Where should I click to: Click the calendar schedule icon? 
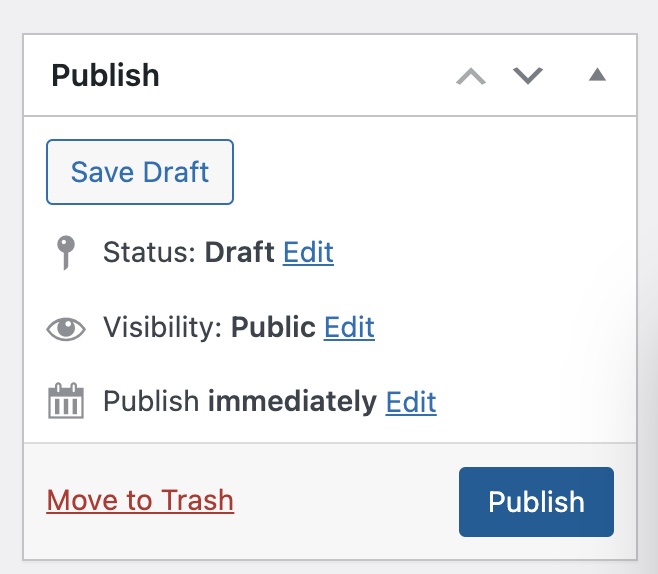(x=66, y=401)
